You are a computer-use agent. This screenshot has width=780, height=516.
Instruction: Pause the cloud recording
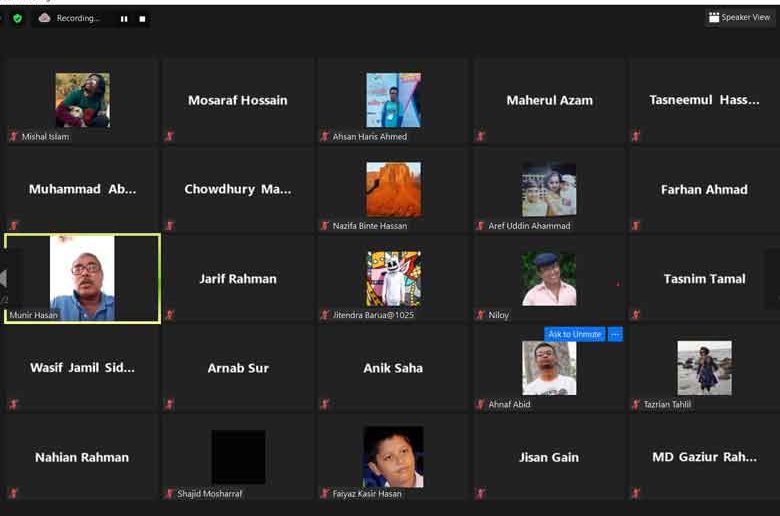pos(124,19)
